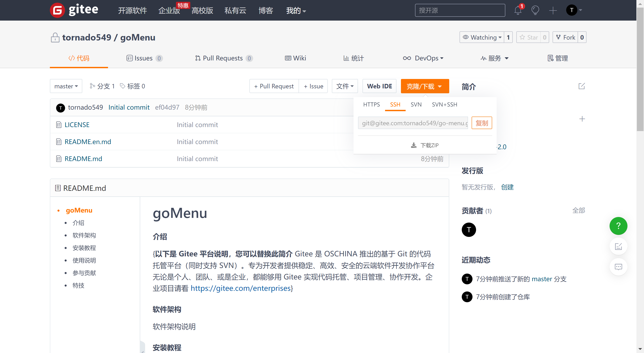Click the branch icon beside 分支 1
The image size is (644, 353).
92,86
